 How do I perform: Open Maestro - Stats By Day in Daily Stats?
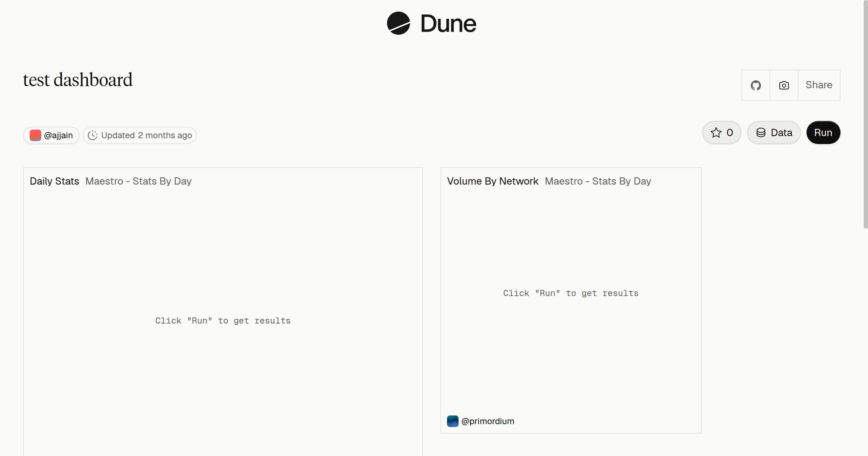[139, 181]
